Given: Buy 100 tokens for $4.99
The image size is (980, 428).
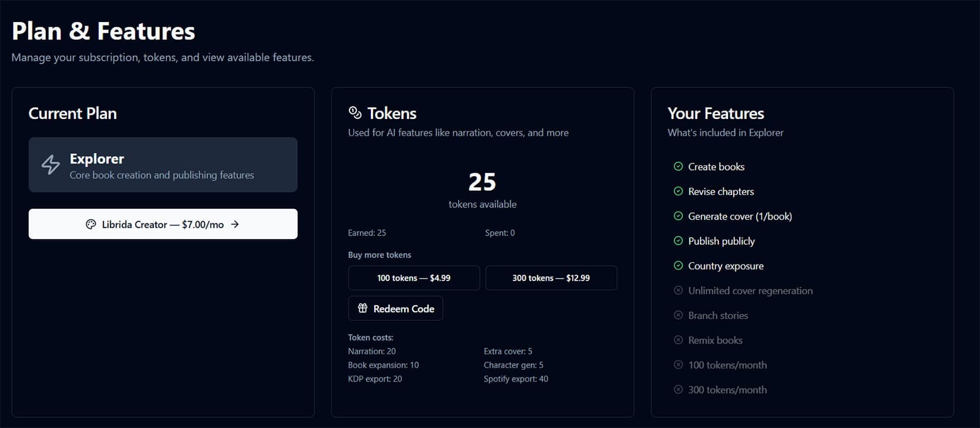Looking at the screenshot, I should pyautogui.click(x=414, y=278).
